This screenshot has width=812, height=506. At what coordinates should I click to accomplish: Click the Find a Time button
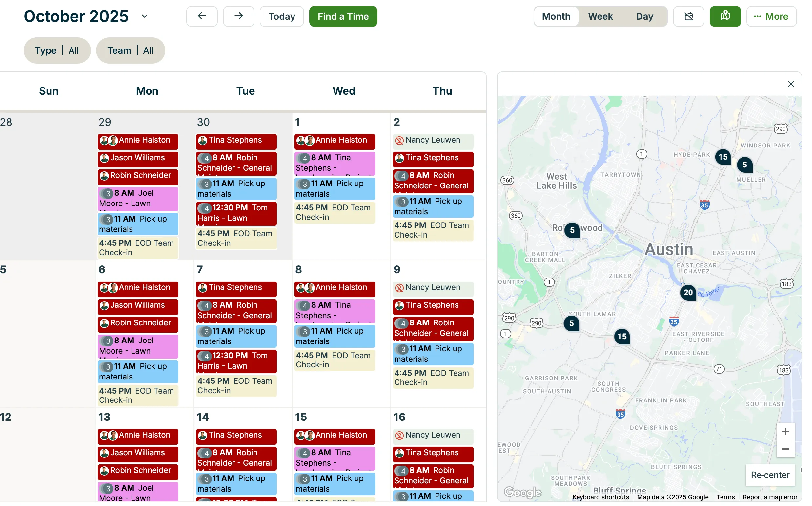point(343,16)
